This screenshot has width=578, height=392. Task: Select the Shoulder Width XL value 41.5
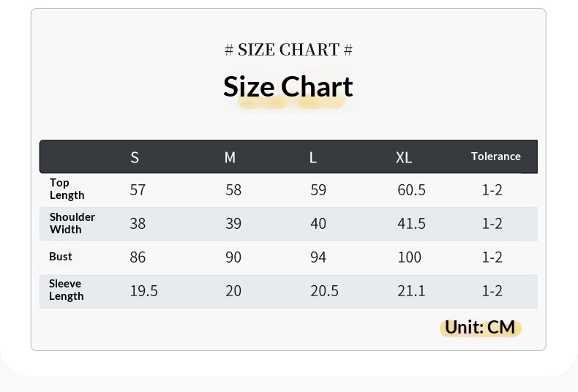(411, 224)
